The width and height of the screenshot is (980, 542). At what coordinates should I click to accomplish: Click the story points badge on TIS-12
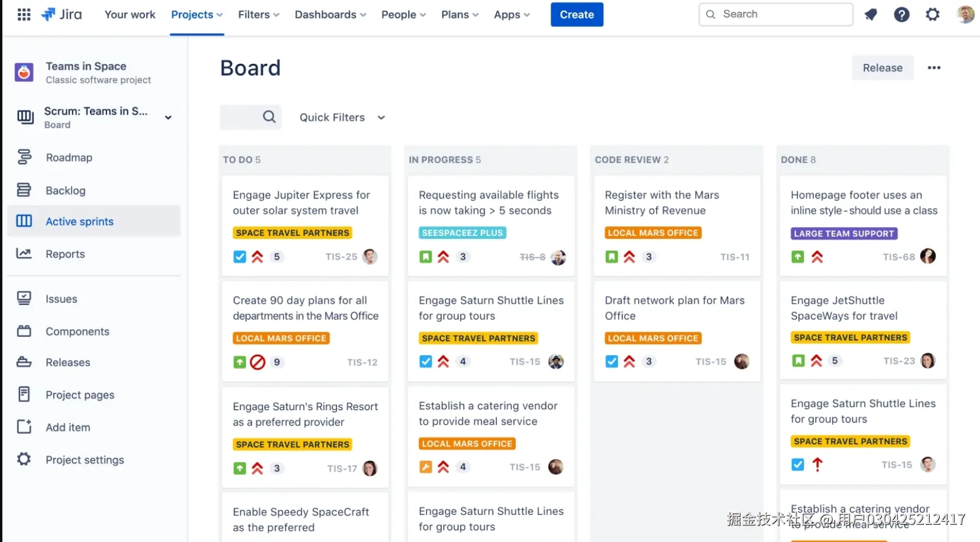click(277, 362)
